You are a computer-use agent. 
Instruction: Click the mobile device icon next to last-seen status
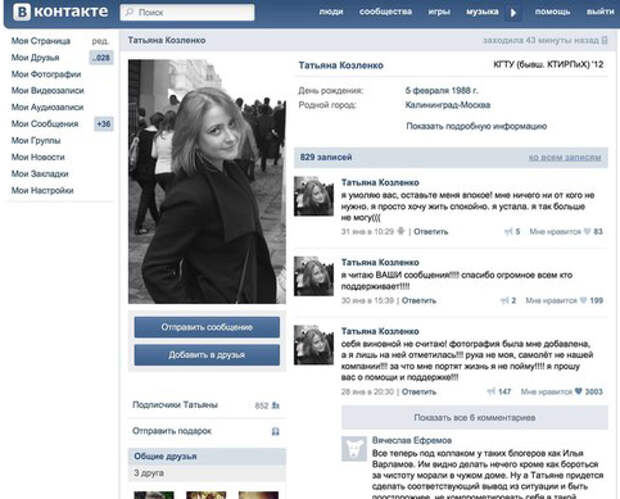(604, 40)
